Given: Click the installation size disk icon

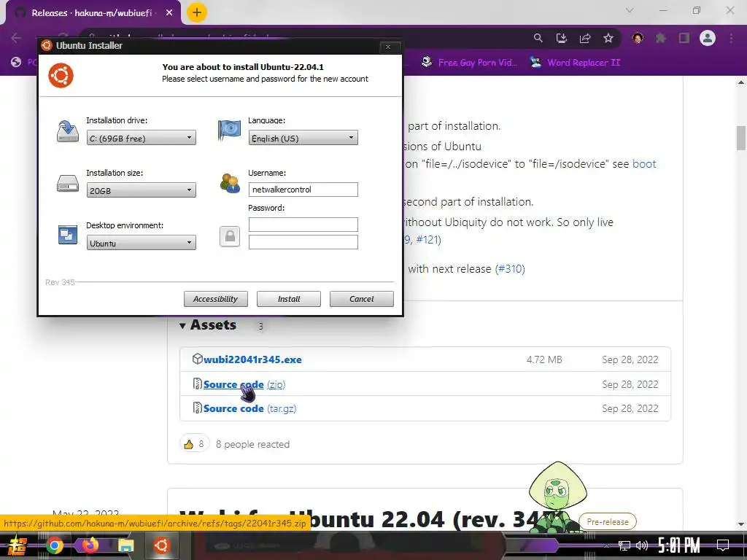Looking at the screenshot, I should (68, 183).
